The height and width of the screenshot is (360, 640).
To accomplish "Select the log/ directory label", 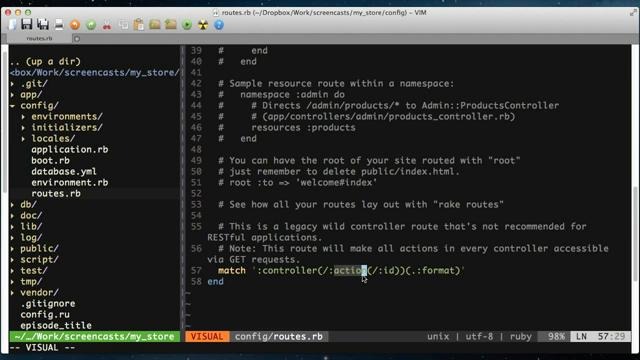I will 31,238.
